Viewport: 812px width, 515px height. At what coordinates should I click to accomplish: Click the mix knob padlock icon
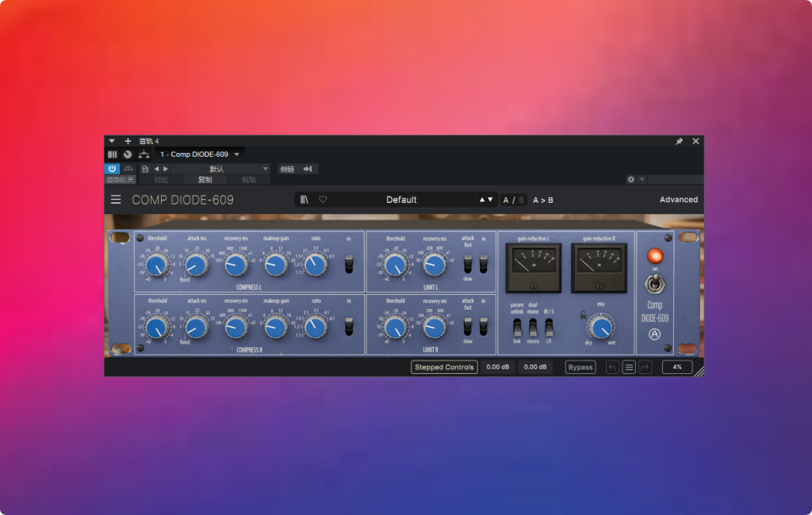(x=583, y=315)
